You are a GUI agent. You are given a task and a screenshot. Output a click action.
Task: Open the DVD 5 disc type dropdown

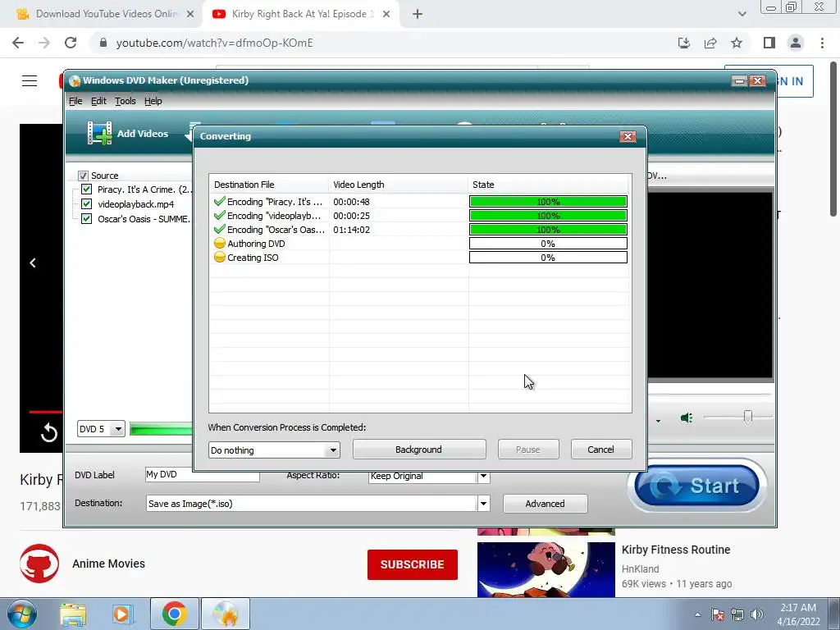101,428
